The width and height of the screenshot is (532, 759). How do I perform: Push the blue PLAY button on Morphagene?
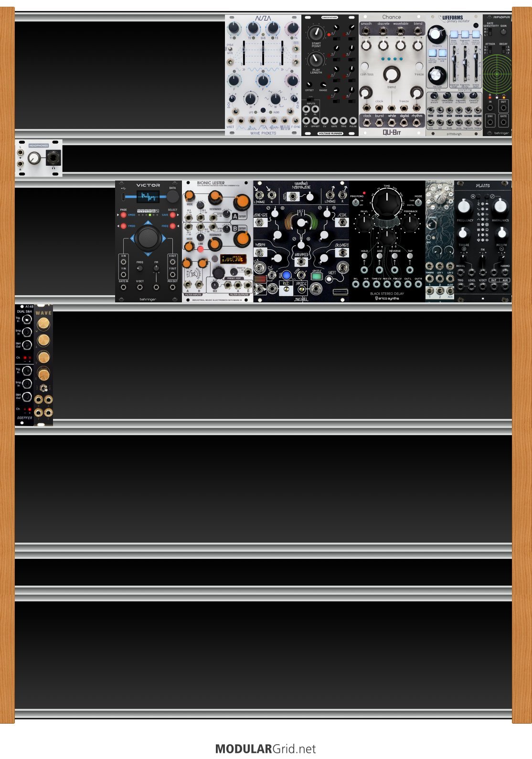287,275
